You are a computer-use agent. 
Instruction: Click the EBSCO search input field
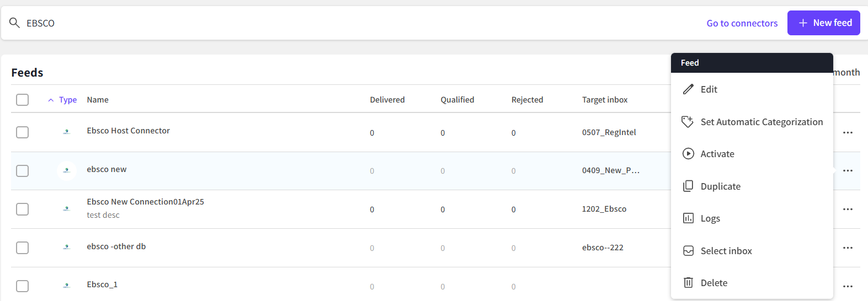[331, 23]
